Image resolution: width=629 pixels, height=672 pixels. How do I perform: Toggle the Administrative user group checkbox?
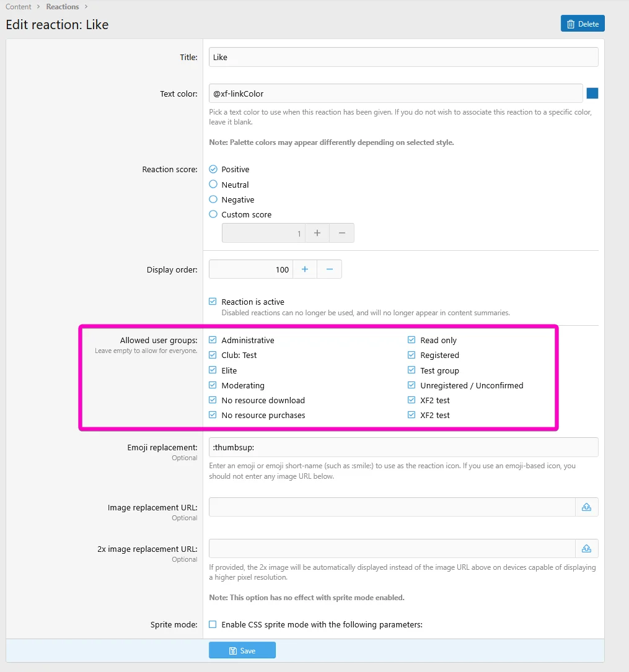coord(213,340)
